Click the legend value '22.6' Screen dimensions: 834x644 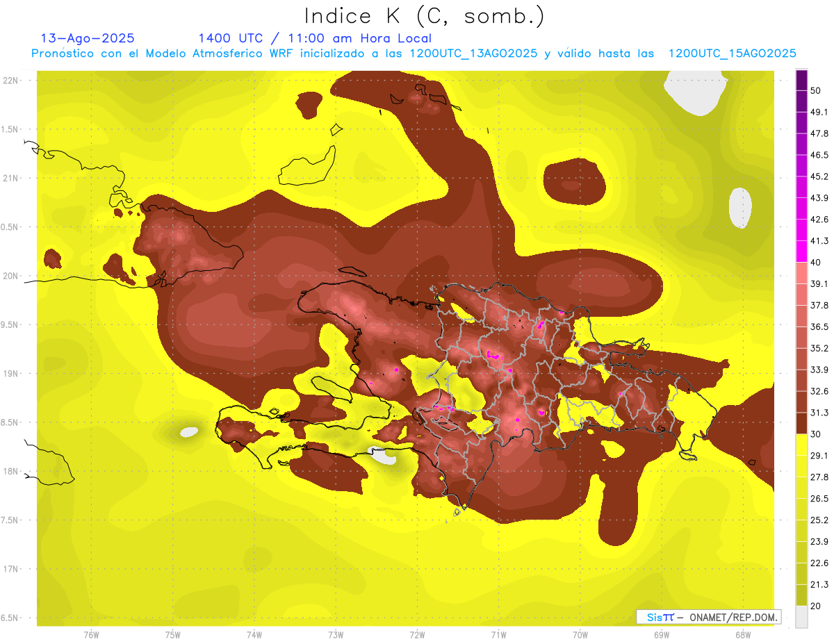click(819, 563)
